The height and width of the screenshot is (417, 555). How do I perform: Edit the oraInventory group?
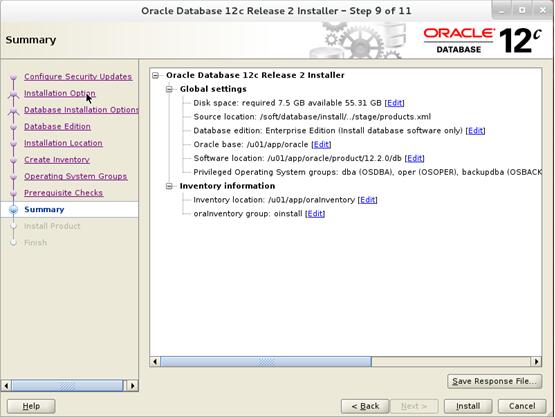pos(315,214)
